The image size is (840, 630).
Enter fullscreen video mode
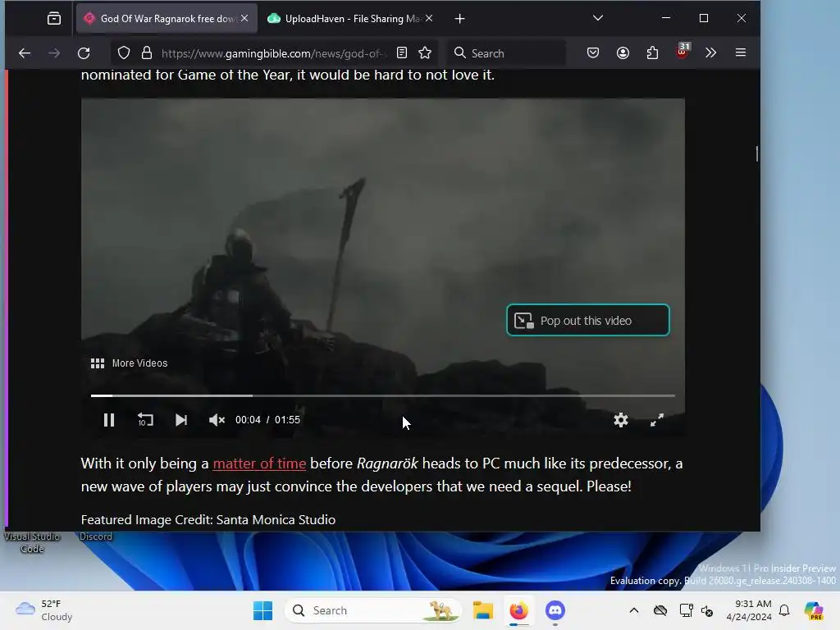pos(657,420)
